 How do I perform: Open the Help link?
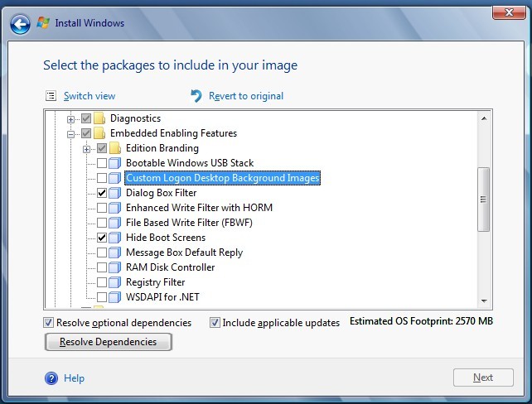point(75,378)
